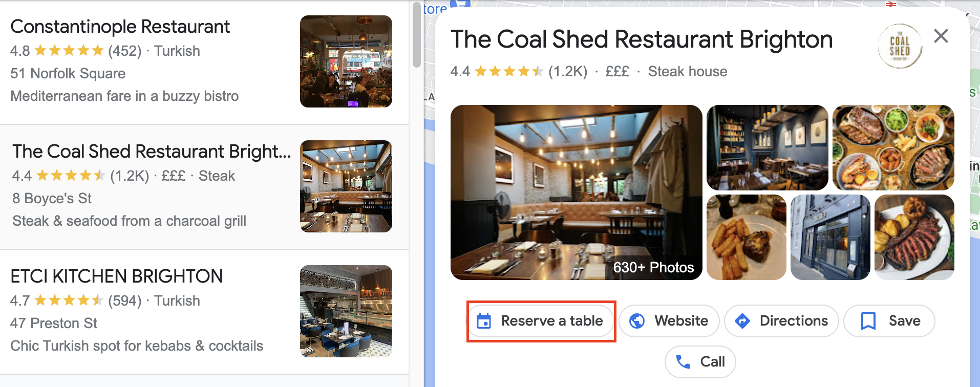This screenshot has width=980, height=387.
Task: Get Directions to The Coal Shed
Action: pyautogui.click(x=781, y=320)
